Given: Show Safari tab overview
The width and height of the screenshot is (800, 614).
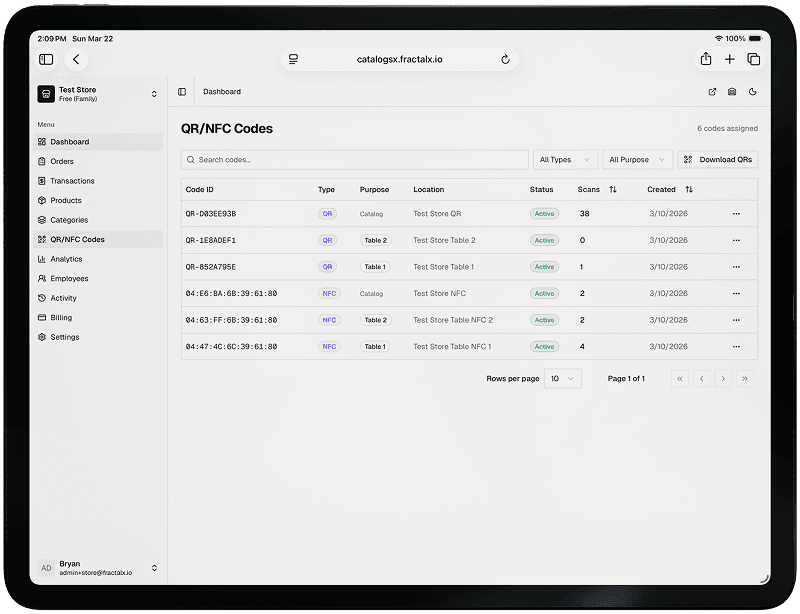Looking at the screenshot, I should click(754, 59).
